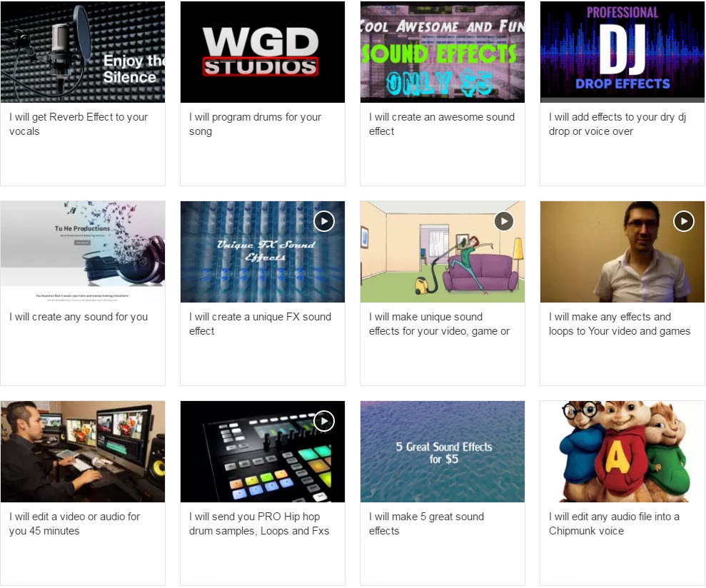Viewport: 706px width, 588px height.
Task: Click 'I will create any sound for you'
Action: coord(79,317)
